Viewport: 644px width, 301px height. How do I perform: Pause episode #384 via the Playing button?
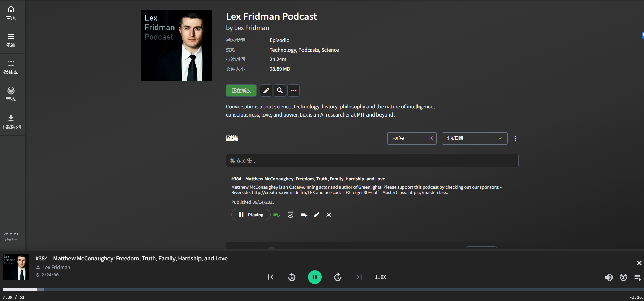(251, 215)
